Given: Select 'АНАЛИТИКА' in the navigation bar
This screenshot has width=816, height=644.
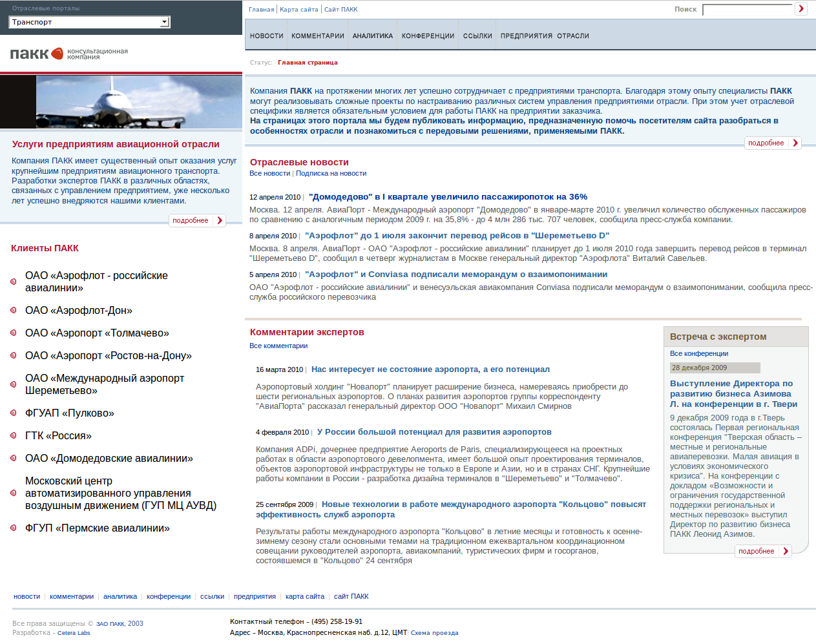Looking at the screenshot, I should tap(372, 36).
